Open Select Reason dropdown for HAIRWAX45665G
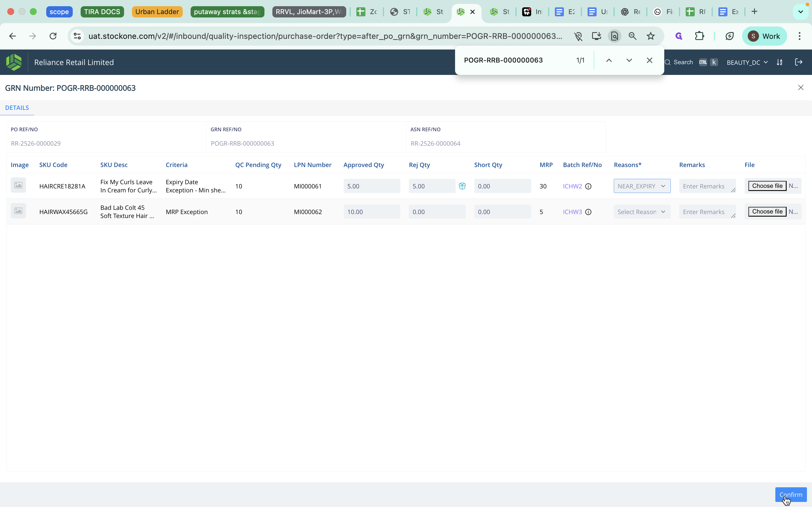Image resolution: width=812 pixels, height=507 pixels. pos(641,212)
